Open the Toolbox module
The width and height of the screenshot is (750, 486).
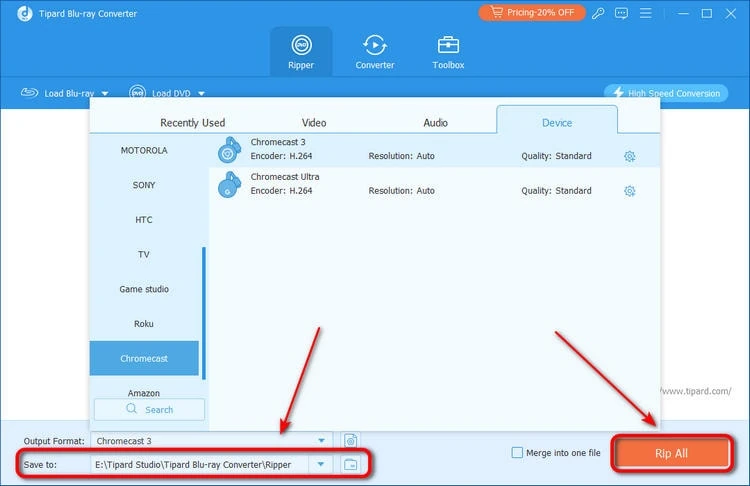(x=448, y=52)
